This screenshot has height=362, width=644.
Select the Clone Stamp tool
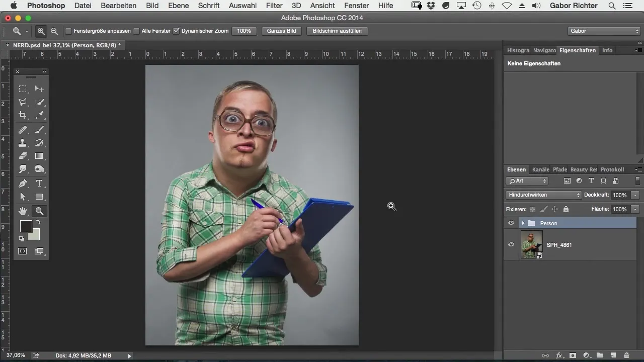(23, 143)
